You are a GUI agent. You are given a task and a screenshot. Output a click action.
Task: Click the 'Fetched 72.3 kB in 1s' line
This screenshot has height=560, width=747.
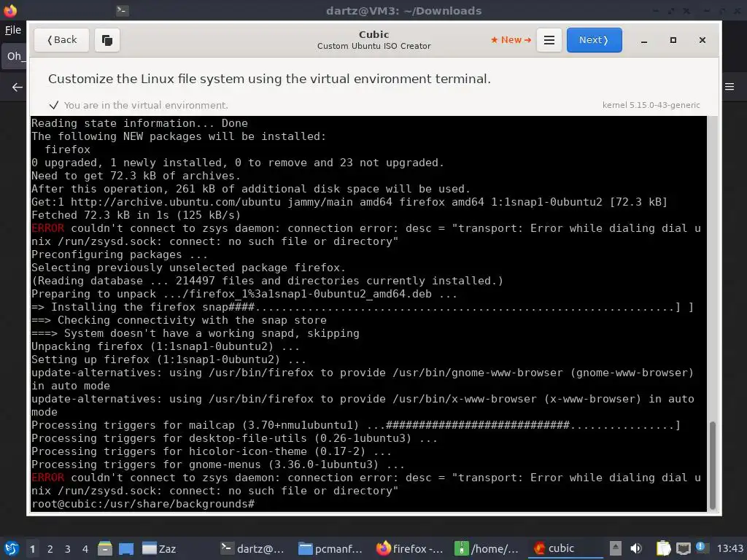136,215
